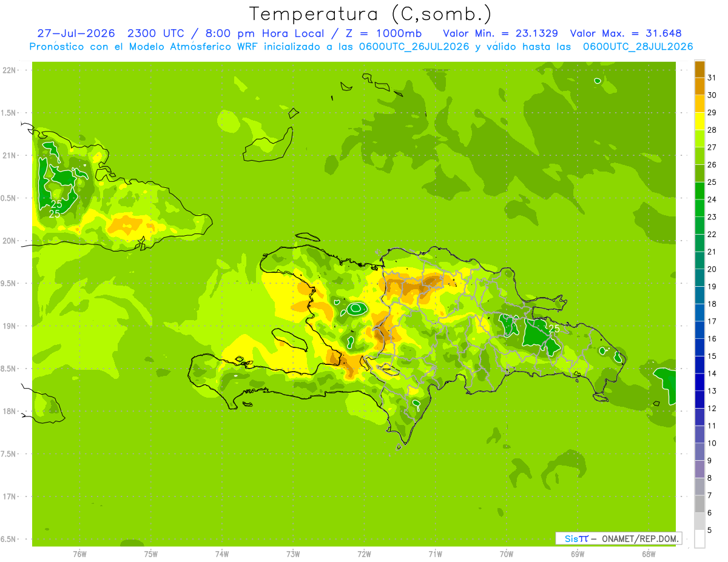Viewport: 728px width, 562px height.
Task: Select the date text "27-Jul-2026"
Action: tap(76, 33)
